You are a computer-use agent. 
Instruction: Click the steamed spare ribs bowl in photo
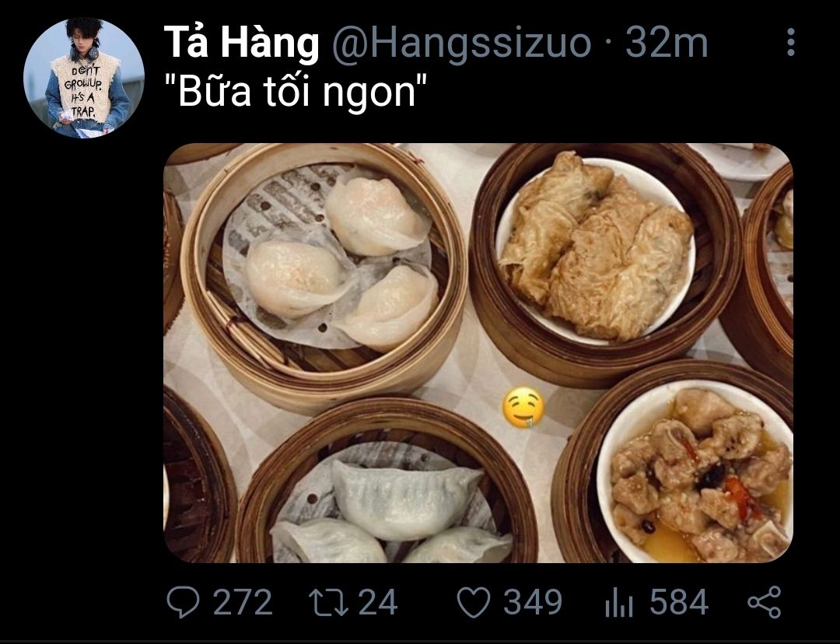695,473
